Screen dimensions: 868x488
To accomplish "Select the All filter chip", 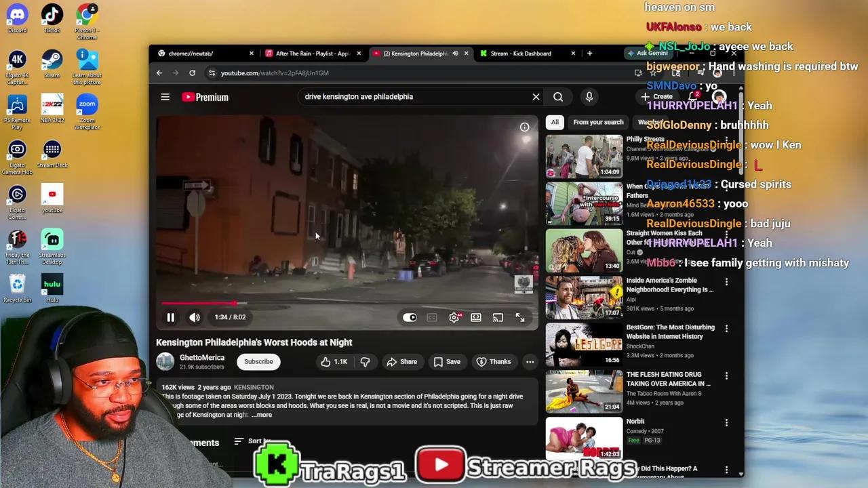I will coord(555,123).
